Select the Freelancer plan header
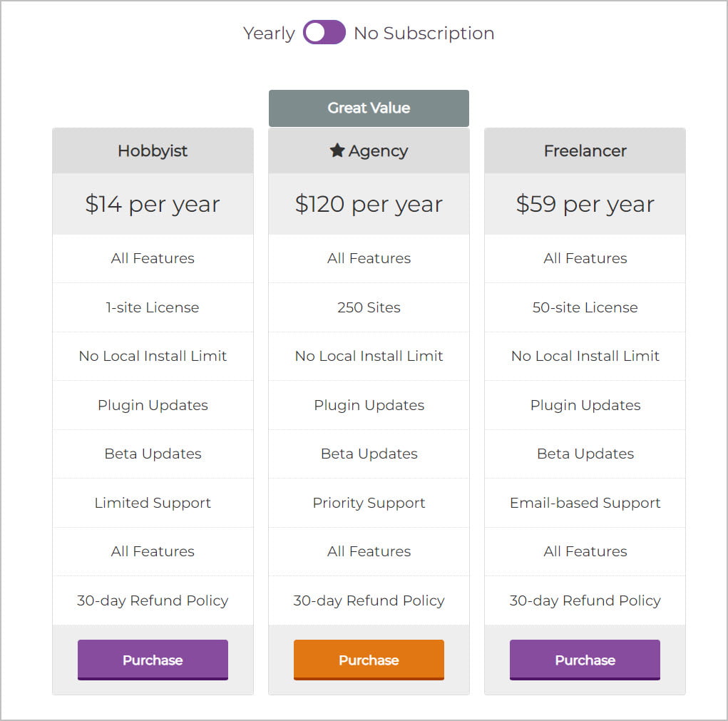 (584, 150)
